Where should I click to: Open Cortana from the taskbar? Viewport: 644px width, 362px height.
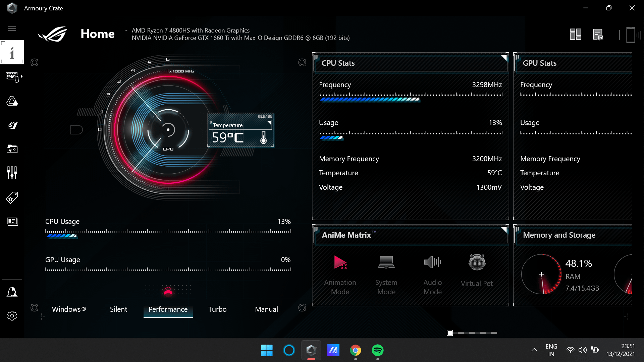pos(289,350)
